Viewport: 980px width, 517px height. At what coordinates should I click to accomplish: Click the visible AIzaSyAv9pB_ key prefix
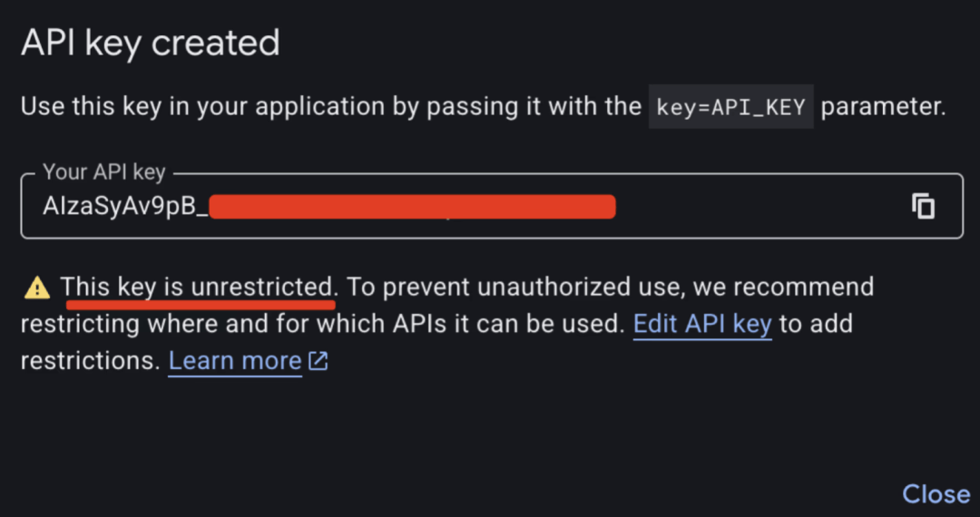click(x=124, y=207)
